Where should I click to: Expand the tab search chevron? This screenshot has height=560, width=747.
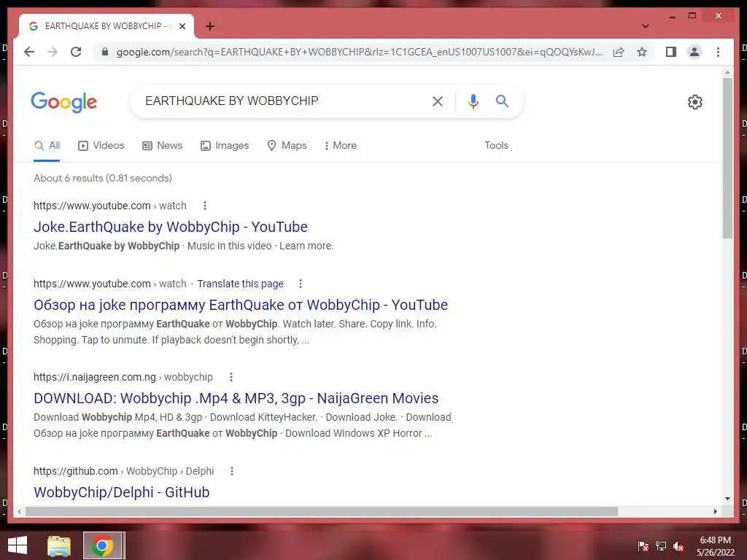point(645,26)
